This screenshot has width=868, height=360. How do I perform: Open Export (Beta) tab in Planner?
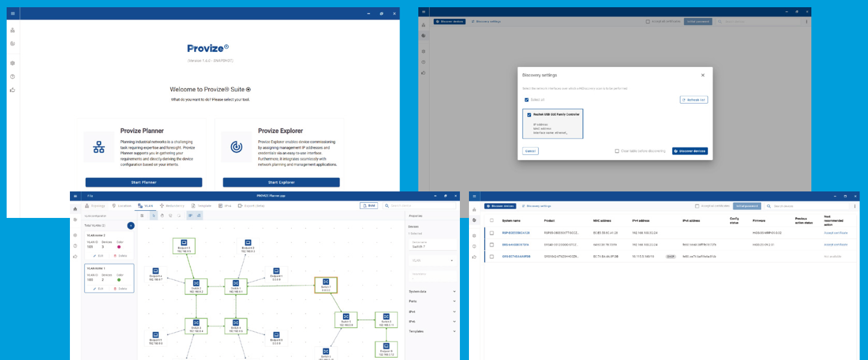pyautogui.click(x=252, y=206)
